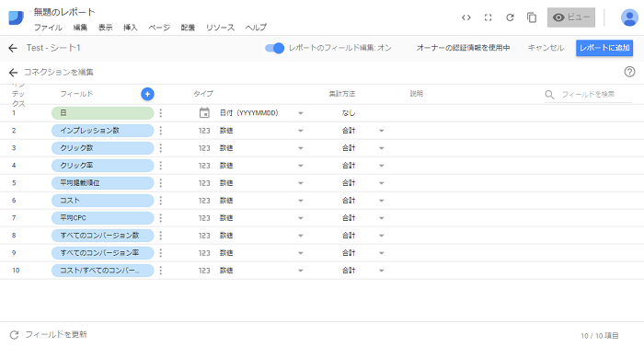Add a field with the blue plus icon
The image size is (644, 347).
(x=147, y=94)
